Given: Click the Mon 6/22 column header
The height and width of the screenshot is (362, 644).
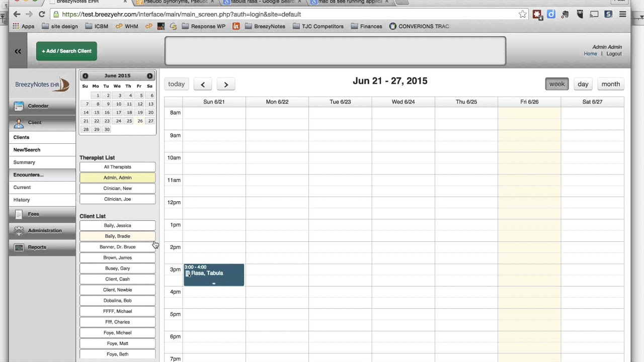Looking at the screenshot, I should click(x=277, y=102).
